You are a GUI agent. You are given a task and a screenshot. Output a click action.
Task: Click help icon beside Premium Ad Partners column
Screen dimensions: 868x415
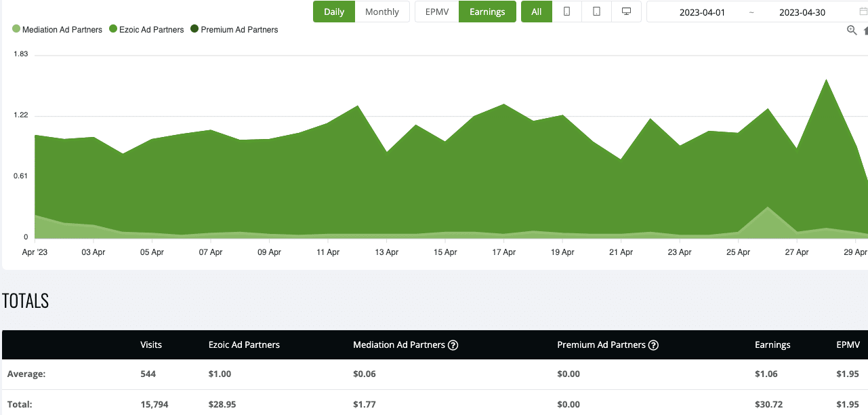(x=653, y=345)
